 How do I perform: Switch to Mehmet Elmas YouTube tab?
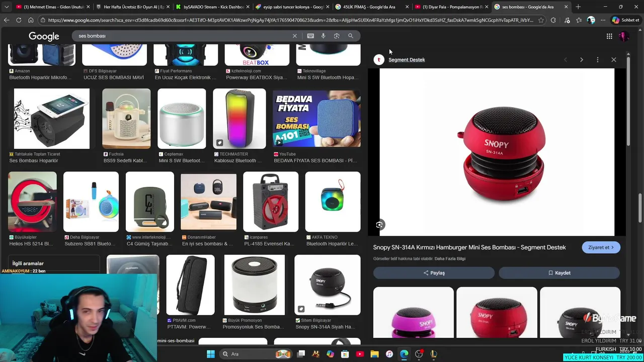point(53,7)
